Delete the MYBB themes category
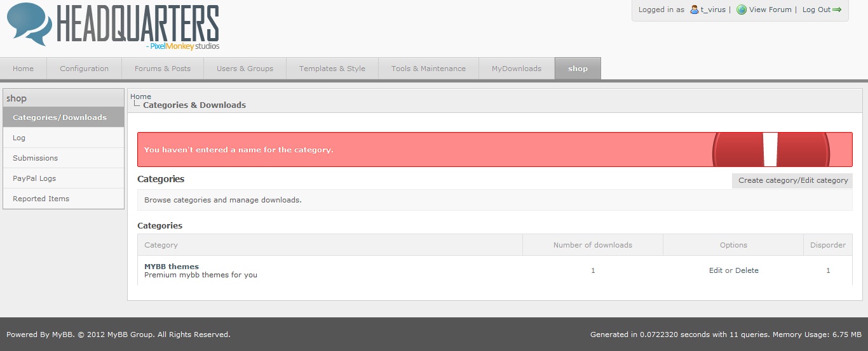The width and height of the screenshot is (868, 351). pyautogui.click(x=747, y=270)
